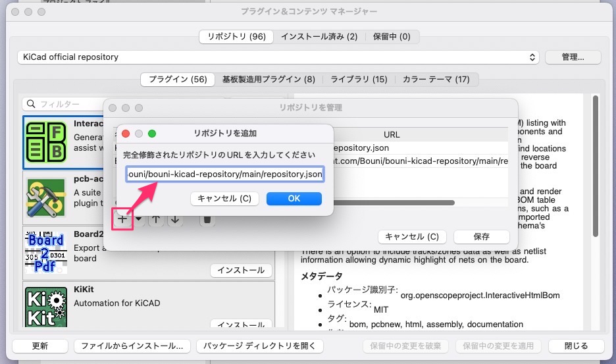
Task: Select the Interactive HTML BOM plugin icon
Action: coord(46,143)
